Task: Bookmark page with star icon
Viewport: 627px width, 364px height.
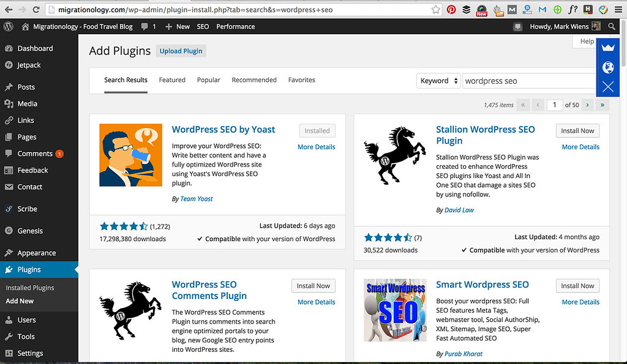Action: (x=436, y=10)
